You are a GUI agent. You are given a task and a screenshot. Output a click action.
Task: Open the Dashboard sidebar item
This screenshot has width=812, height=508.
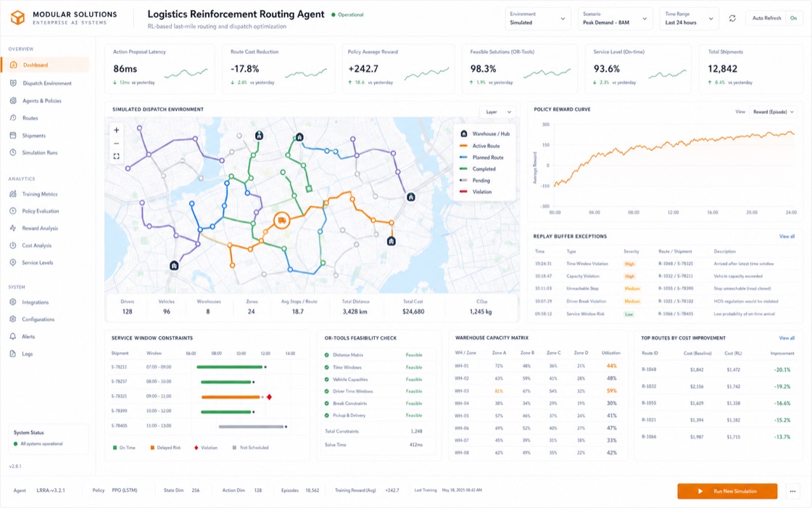coord(45,65)
